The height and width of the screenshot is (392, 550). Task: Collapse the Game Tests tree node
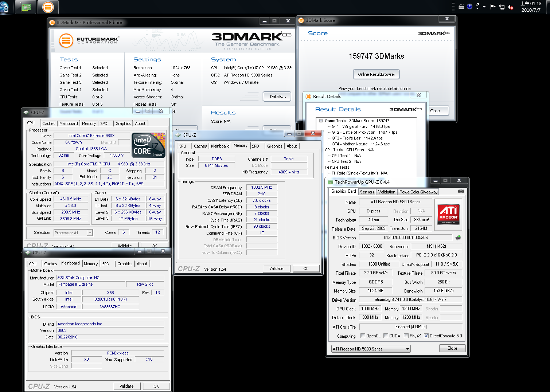(321, 121)
